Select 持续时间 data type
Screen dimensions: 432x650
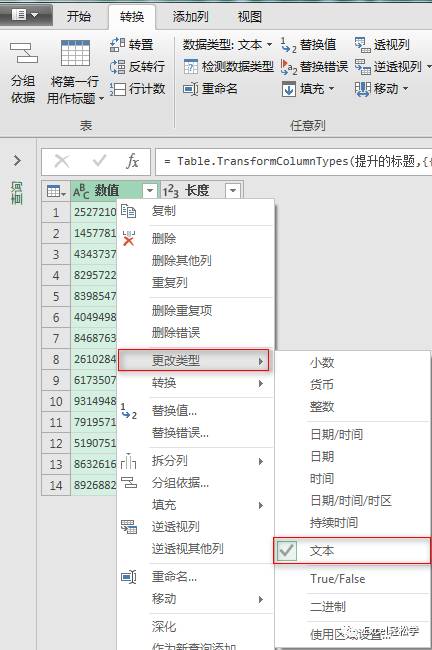[334, 522]
